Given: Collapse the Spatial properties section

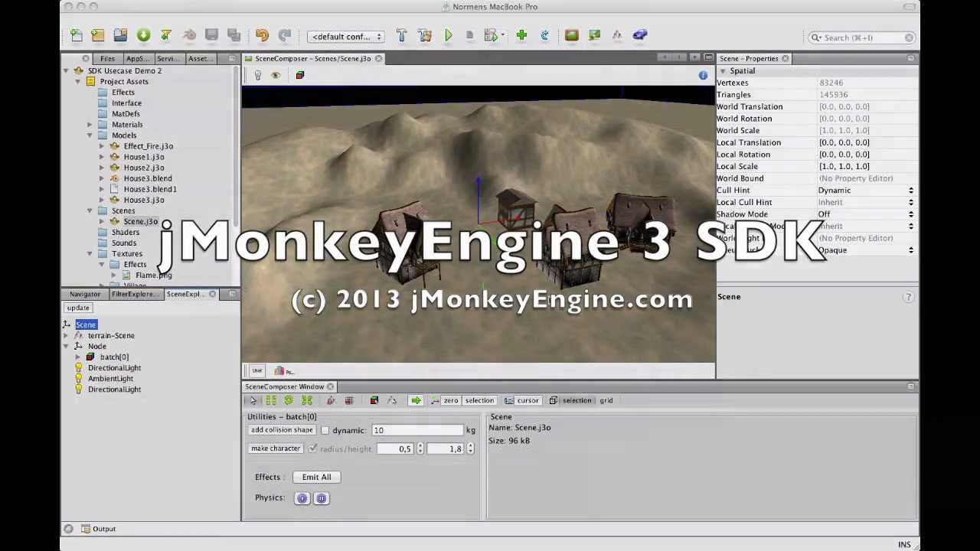Looking at the screenshot, I should pyautogui.click(x=723, y=71).
